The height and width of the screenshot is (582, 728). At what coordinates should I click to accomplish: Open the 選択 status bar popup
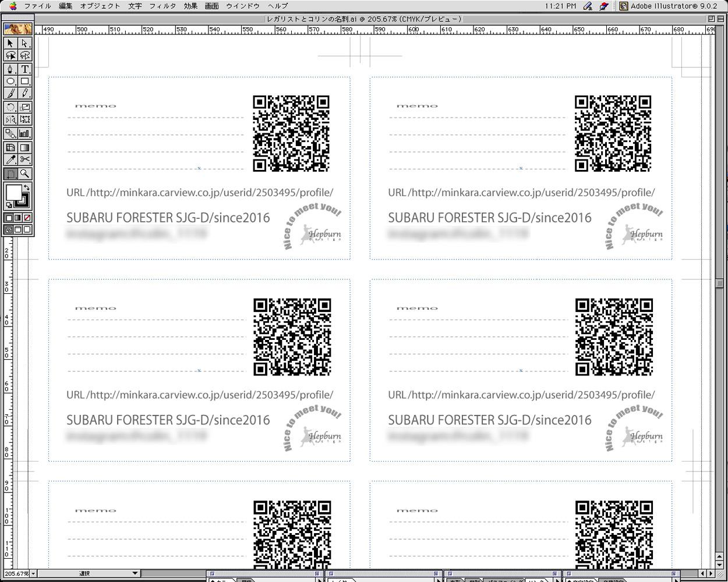(x=89, y=574)
